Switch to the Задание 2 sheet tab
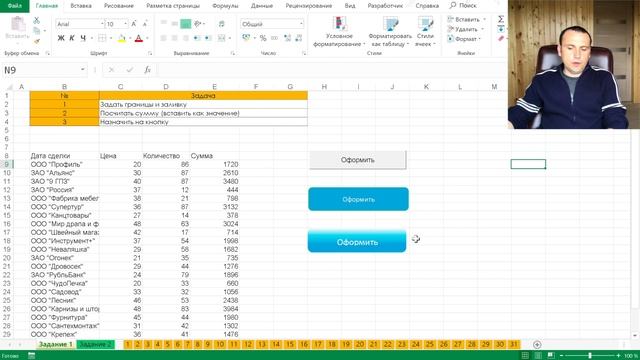The width and height of the screenshot is (640, 360). coord(95,344)
